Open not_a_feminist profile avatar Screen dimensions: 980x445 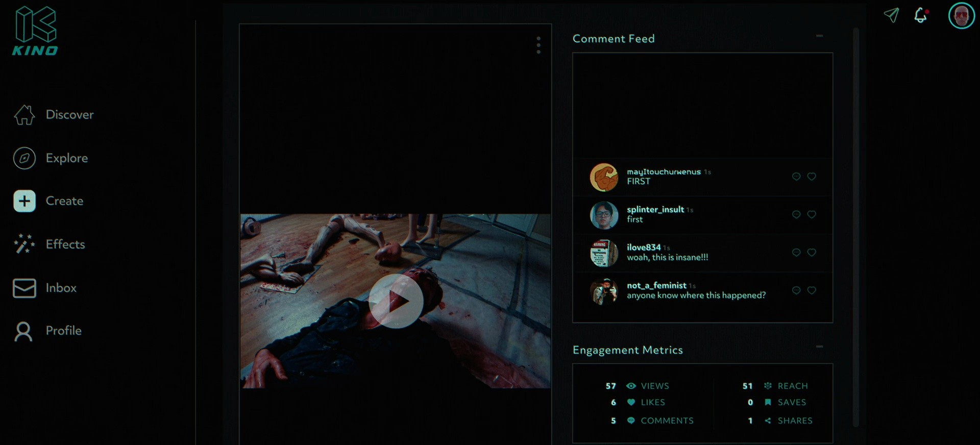[604, 291]
